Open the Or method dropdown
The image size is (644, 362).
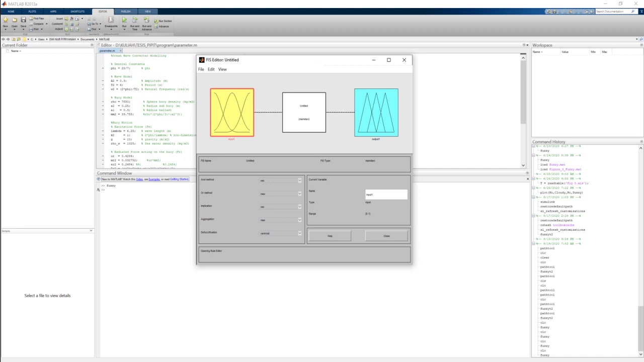coord(280,194)
